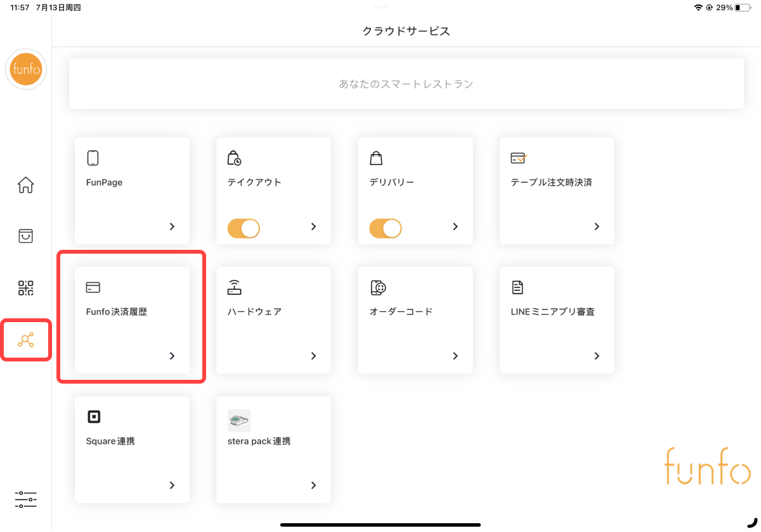Click the FunPage card label
761x532 pixels.
104,182
